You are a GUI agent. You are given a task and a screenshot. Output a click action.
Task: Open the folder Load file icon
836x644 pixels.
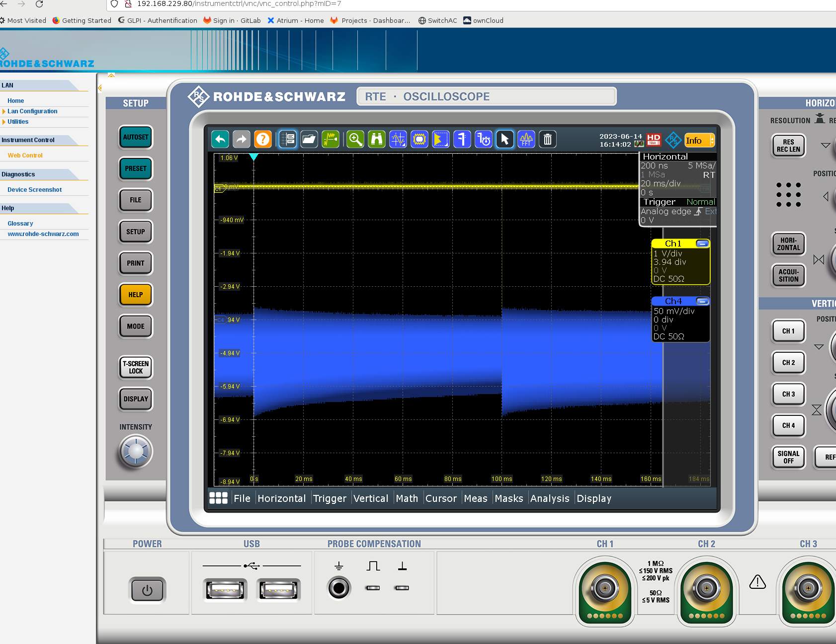pos(309,140)
